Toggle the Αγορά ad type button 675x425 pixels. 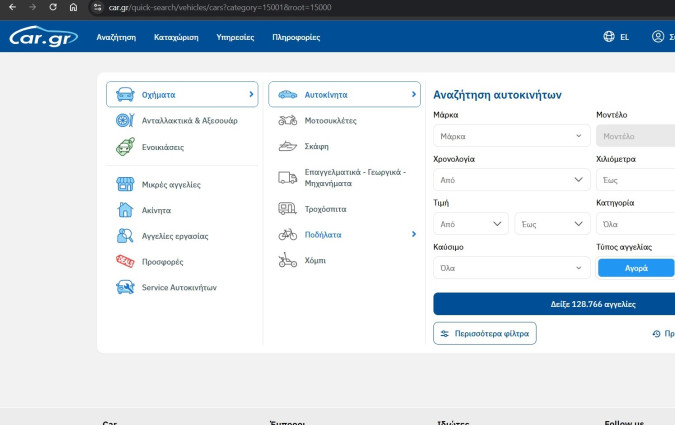tap(636, 268)
